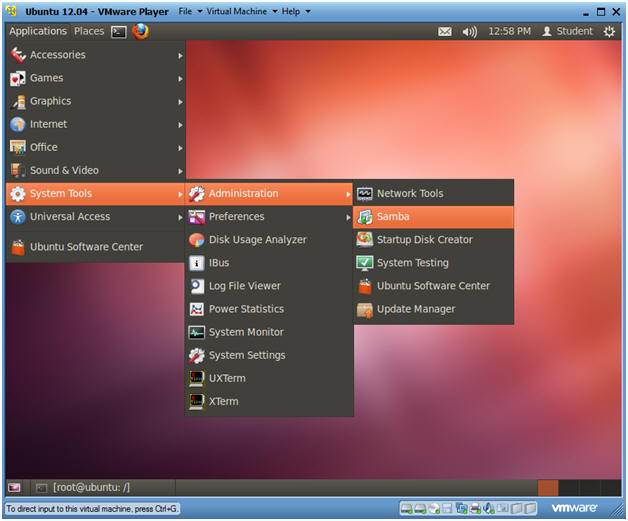The height and width of the screenshot is (521, 628).
Task: Click the Universal Access icon
Action: [x=18, y=217]
